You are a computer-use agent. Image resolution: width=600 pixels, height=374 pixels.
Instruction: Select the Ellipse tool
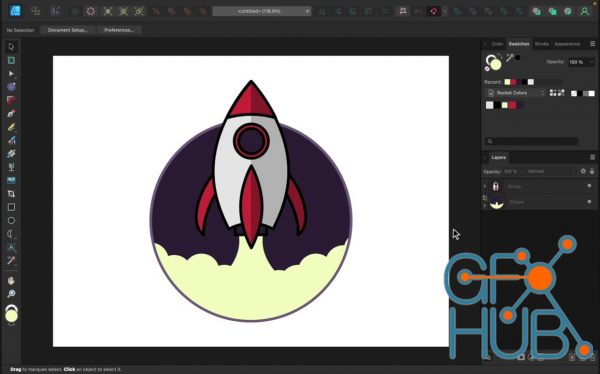11,220
